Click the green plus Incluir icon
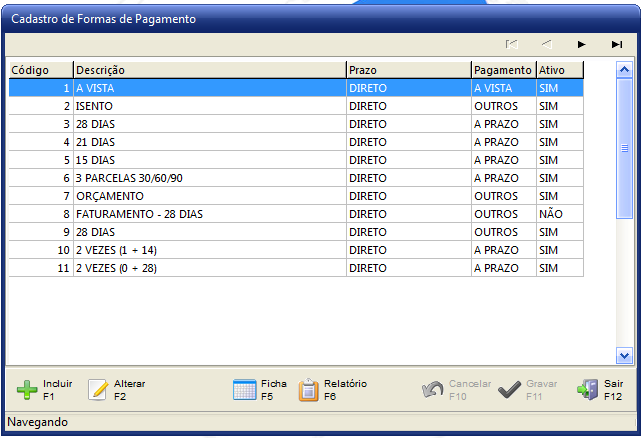Image resolution: width=643 pixels, height=438 pixels. pyautogui.click(x=27, y=390)
